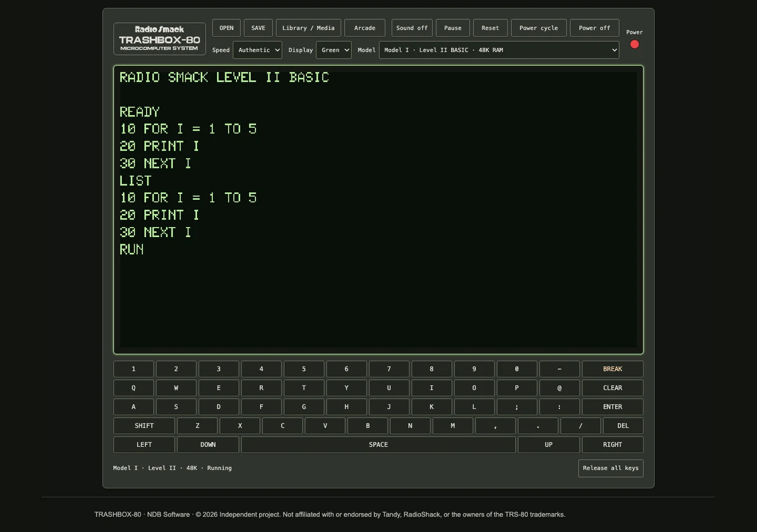The image size is (757, 532).
Task: Open the Display color dropdown set to Green
Action: tap(334, 50)
